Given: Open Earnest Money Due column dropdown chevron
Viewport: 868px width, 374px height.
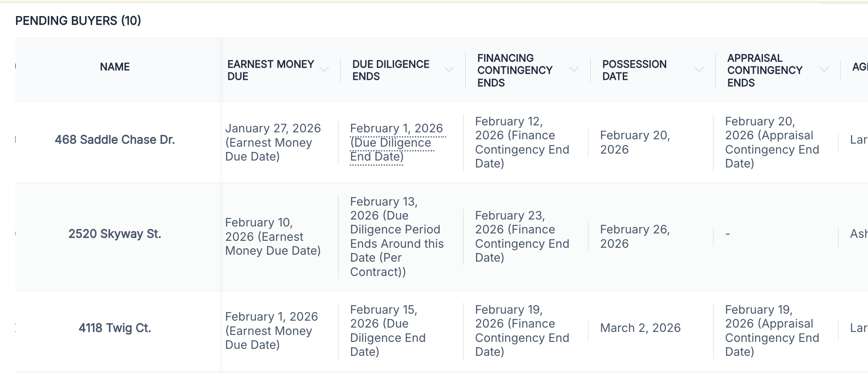Looking at the screenshot, I should tap(324, 70).
